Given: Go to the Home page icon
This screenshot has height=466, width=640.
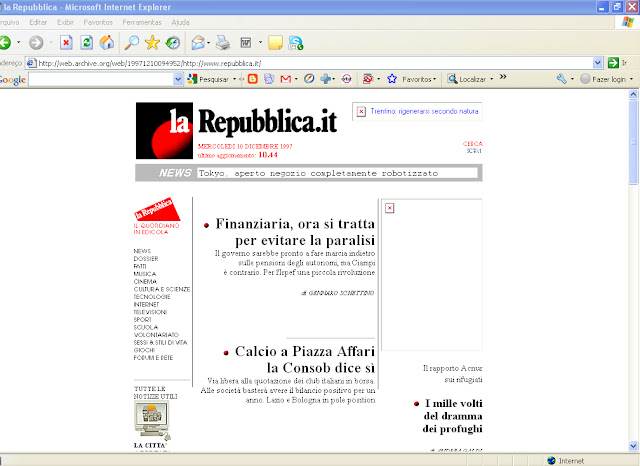Looking at the screenshot, I should click(107, 42).
